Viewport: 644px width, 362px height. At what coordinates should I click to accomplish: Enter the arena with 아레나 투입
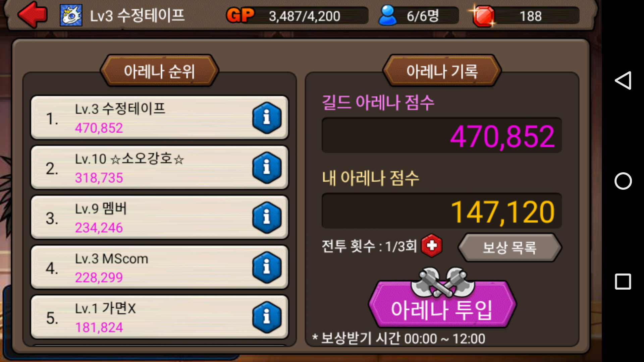(x=442, y=304)
